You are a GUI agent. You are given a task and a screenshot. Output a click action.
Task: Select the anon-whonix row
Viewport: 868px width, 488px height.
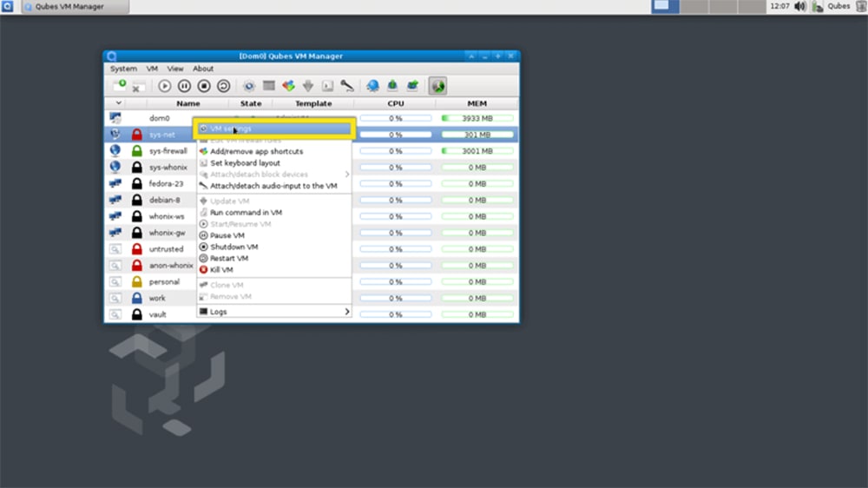tap(171, 266)
